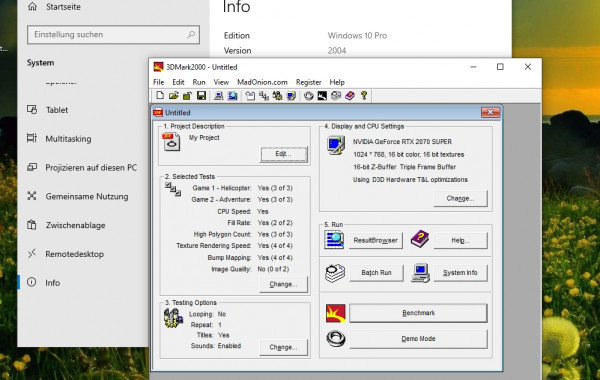
Task: Click the 'My Project' description text
Action: click(204, 138)
